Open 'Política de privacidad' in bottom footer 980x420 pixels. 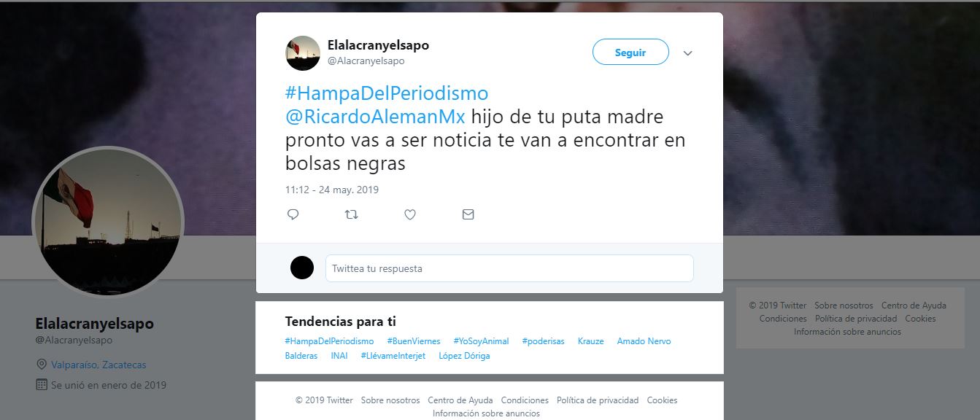point(598,400)
